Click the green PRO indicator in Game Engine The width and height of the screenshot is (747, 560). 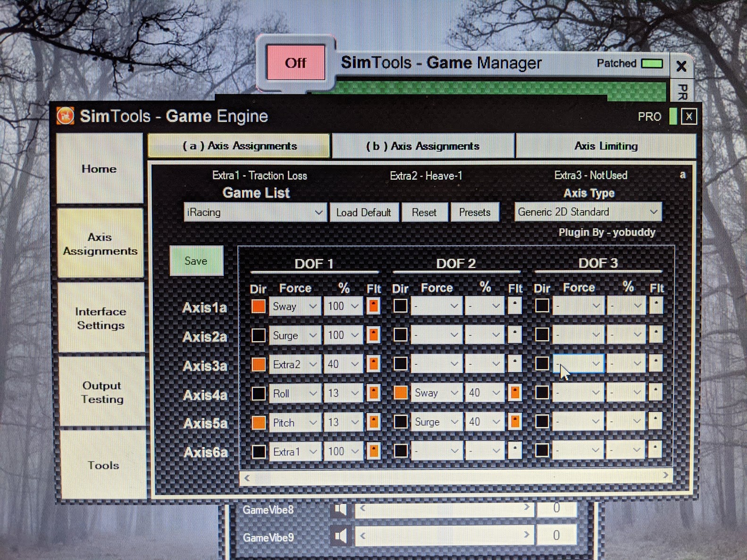pos(673,117)
